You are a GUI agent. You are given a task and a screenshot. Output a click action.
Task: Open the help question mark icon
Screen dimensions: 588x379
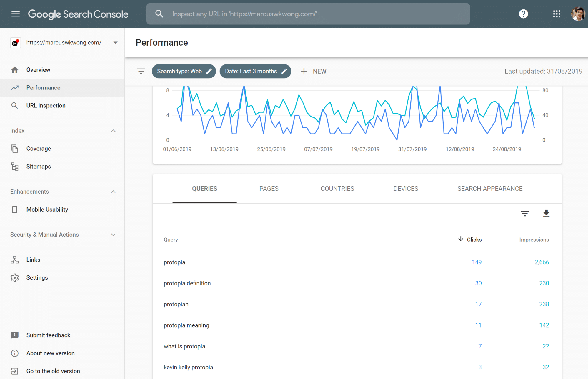[523, 14]
